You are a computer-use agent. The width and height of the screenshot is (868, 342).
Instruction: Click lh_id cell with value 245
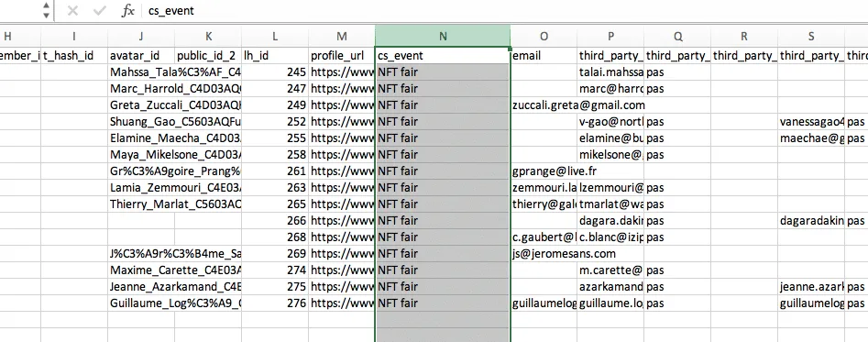[275, 72]
